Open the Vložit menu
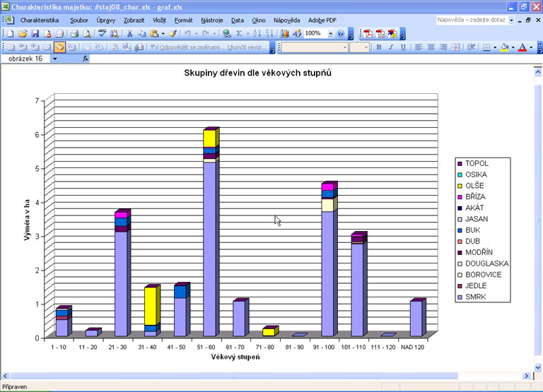Screen dimensions: 543x392 tap(159, 20)
